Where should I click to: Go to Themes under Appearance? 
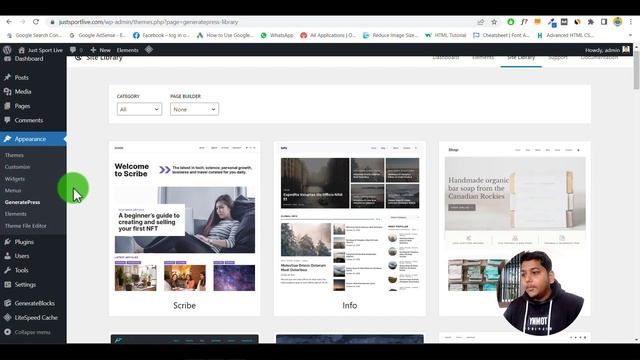pos(14,156)
